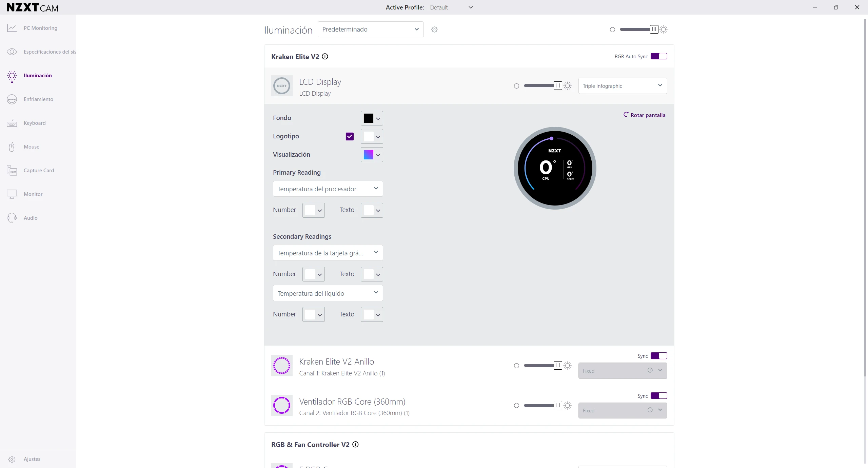868x468 pixels.
Task: Open Temperatura del procesador dropdown
Action: 328,189
